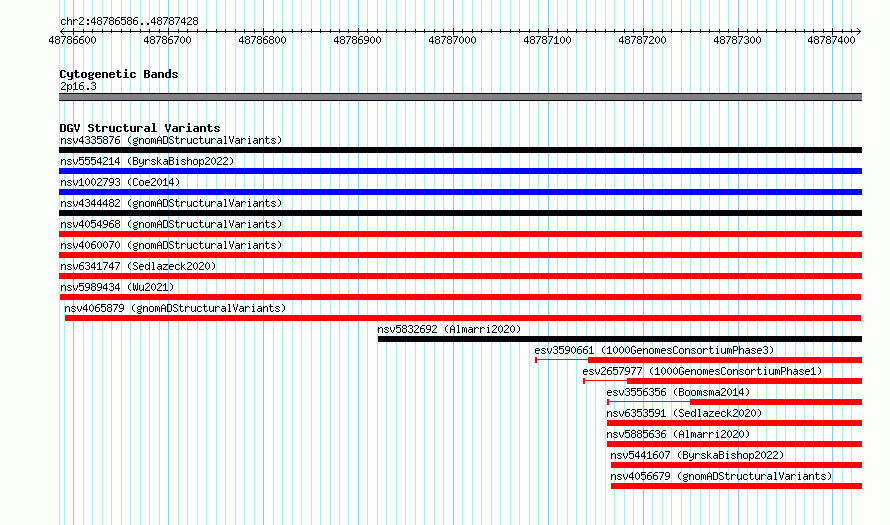Click ruler position 48786900

[x=357, y=40]
